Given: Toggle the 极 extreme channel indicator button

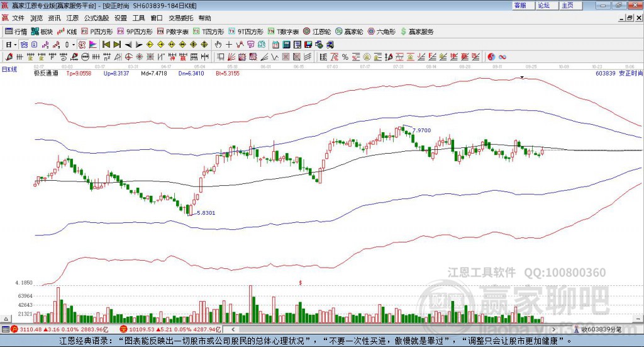Looking at the screenshot, I should pyautogui.click(x=82, y=45).
